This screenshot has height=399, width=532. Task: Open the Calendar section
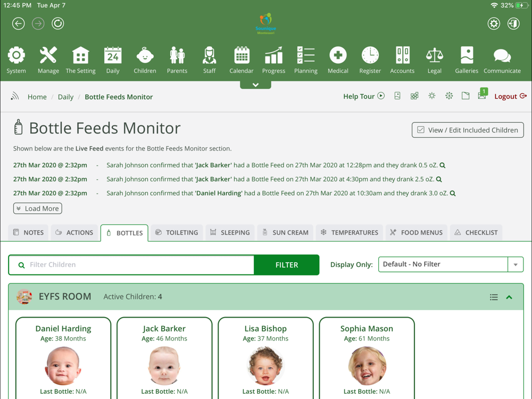pos(241,60)
